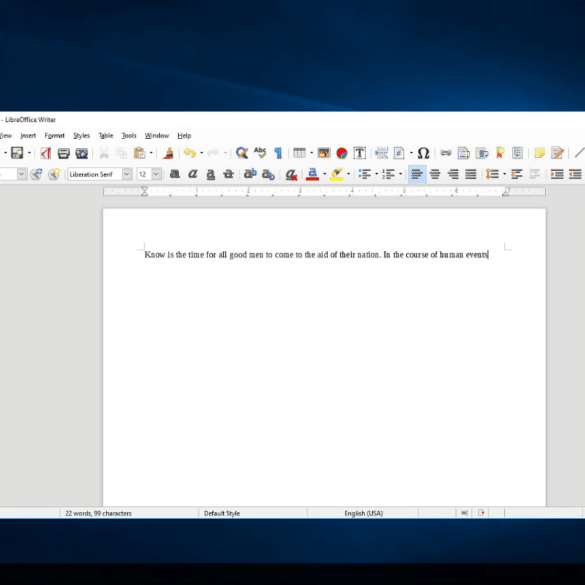Click the Export as PDF icon
This screenshot has width=585, height=585.
pos(46,153)
